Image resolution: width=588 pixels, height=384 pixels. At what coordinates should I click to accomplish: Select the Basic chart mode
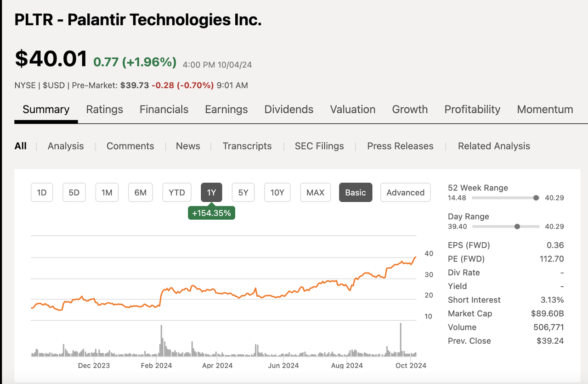(x=356, y=193)
